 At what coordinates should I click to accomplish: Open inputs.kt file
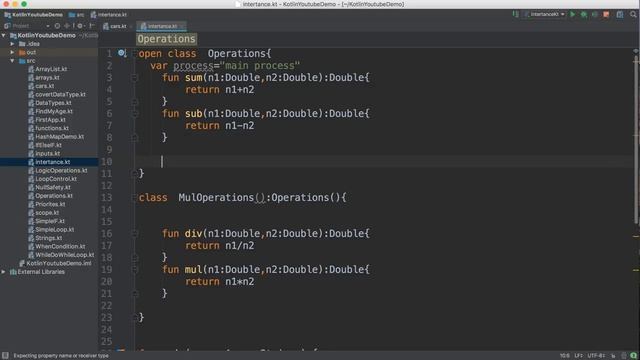tap(44, 153)
